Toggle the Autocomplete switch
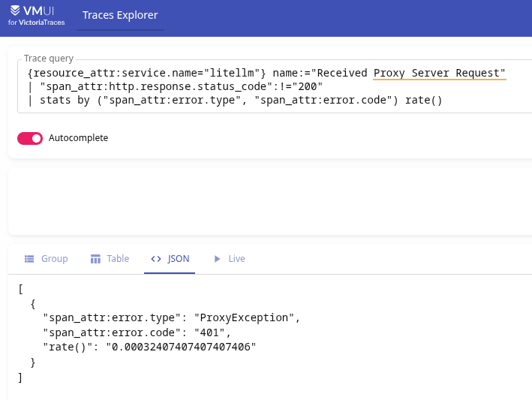 (x=30, y=138)
